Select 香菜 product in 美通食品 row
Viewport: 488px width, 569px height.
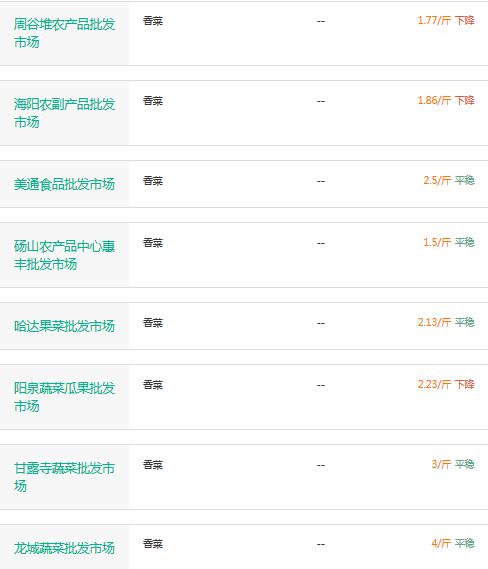coord(153,181)
